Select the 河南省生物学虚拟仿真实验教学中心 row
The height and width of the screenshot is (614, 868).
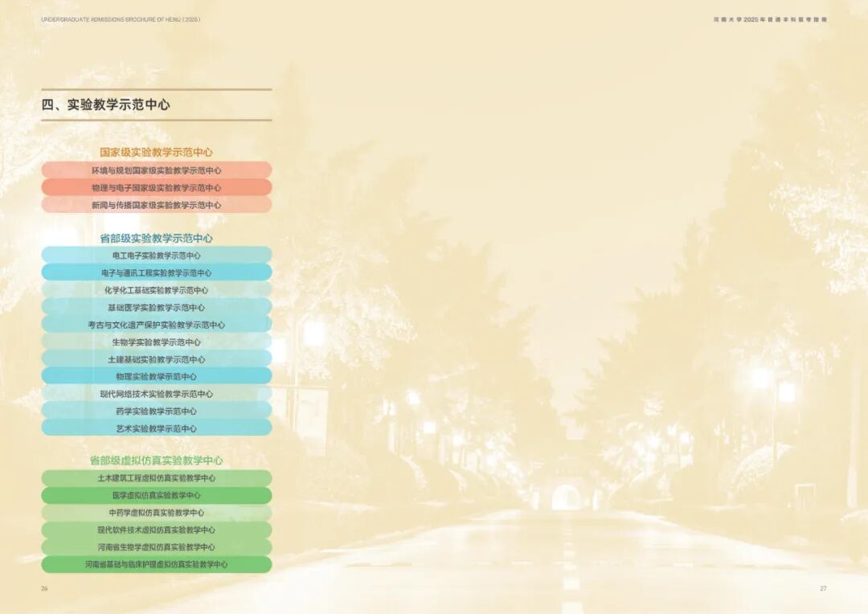point(157,546)
